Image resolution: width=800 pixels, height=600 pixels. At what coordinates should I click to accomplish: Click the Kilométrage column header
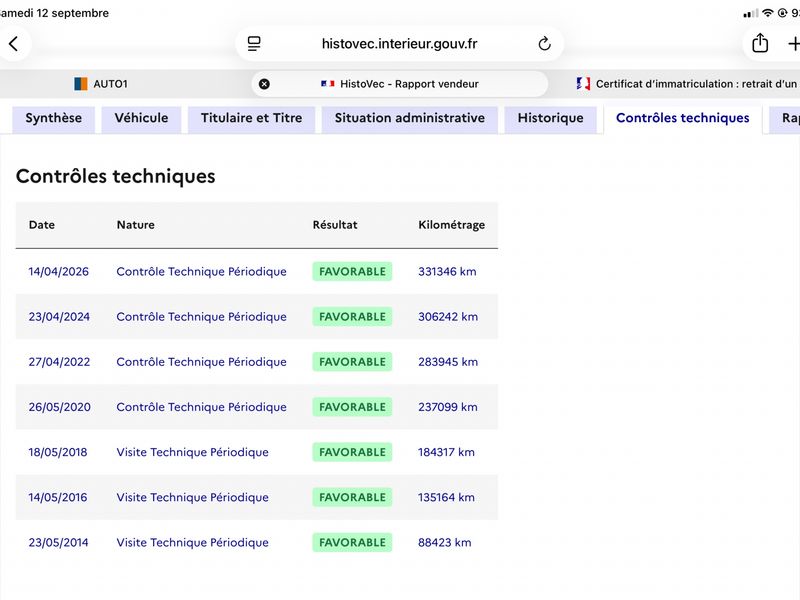pyautogui.click(x=452, y=225)
